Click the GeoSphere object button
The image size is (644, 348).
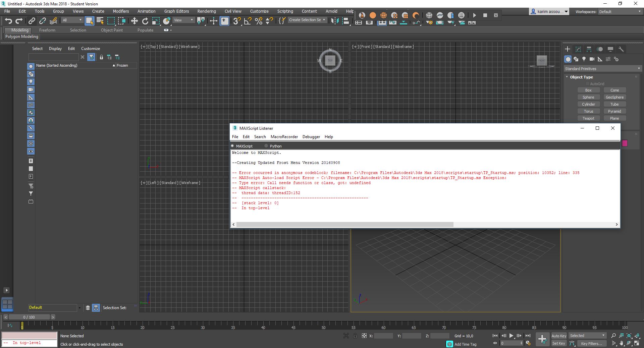[x=614, y=97]
